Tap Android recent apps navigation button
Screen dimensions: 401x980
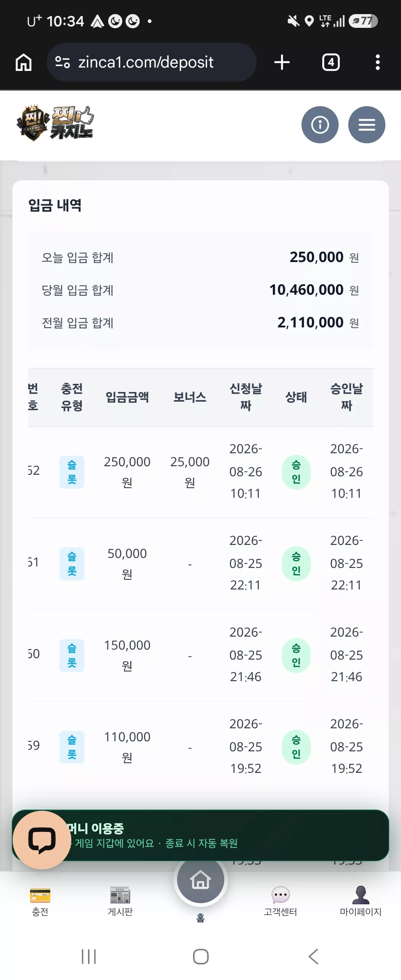[89, 956]
